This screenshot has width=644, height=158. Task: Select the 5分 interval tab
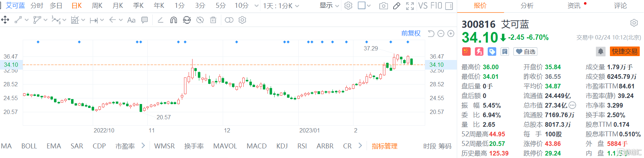point(221,6)
